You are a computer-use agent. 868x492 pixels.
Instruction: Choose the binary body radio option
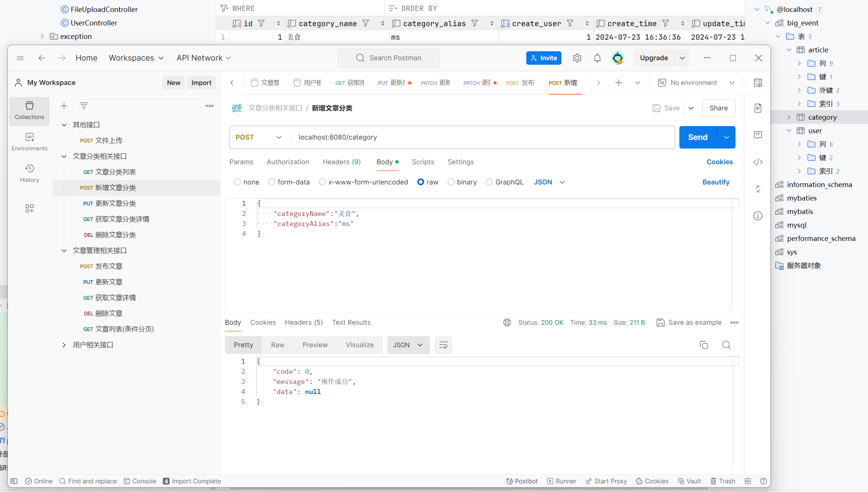(451, 182)
